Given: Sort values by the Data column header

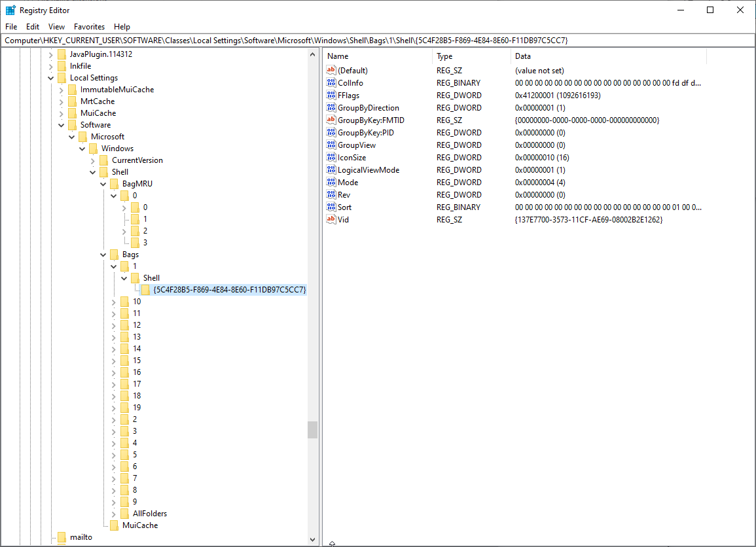Looking at the screenshot, I should pos(609,56).
